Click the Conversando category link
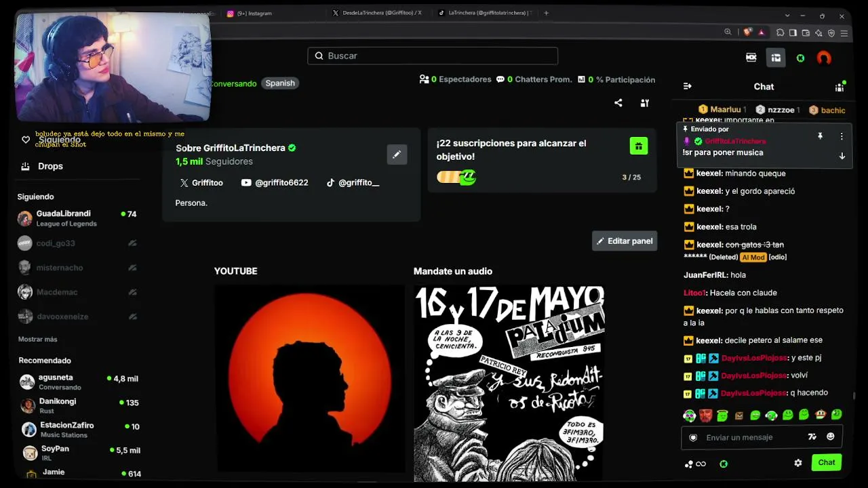This screenshot has height=488, width=868. coord(233,83)
